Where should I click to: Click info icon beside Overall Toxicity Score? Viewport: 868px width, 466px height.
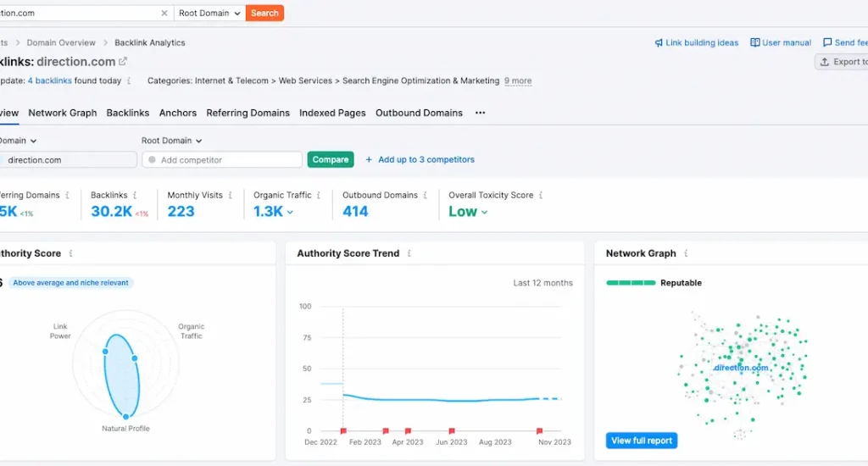(x=541, y=196)
